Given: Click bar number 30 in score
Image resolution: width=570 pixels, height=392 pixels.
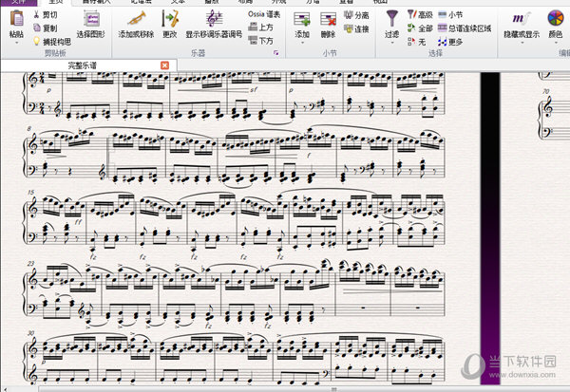Looking at the screenshot, I should pyautogui.click(x=31, y=333).
